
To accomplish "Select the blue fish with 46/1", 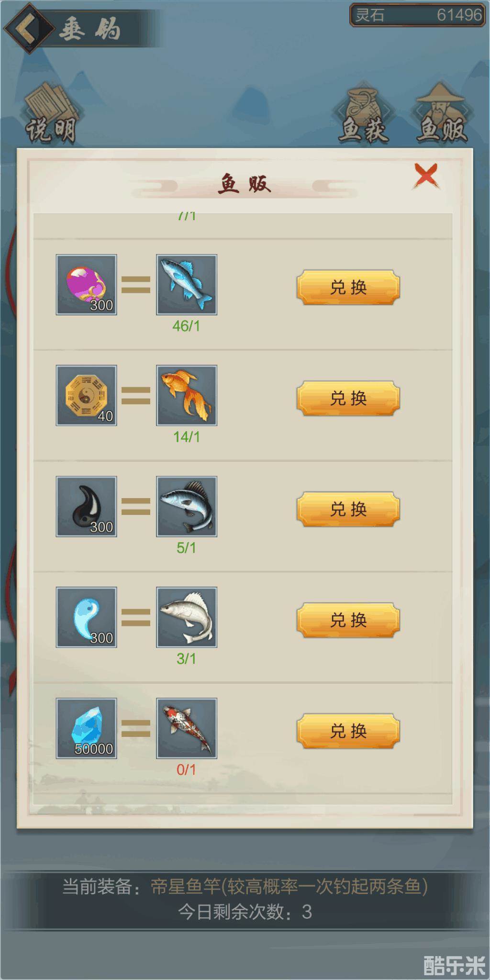I will tap(187, 285).
